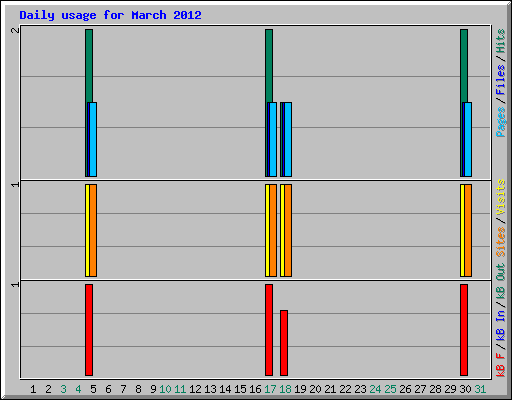Click the y-axis value 2 of top chart
This screenshot has width=512, height=400.
point(15,30)
